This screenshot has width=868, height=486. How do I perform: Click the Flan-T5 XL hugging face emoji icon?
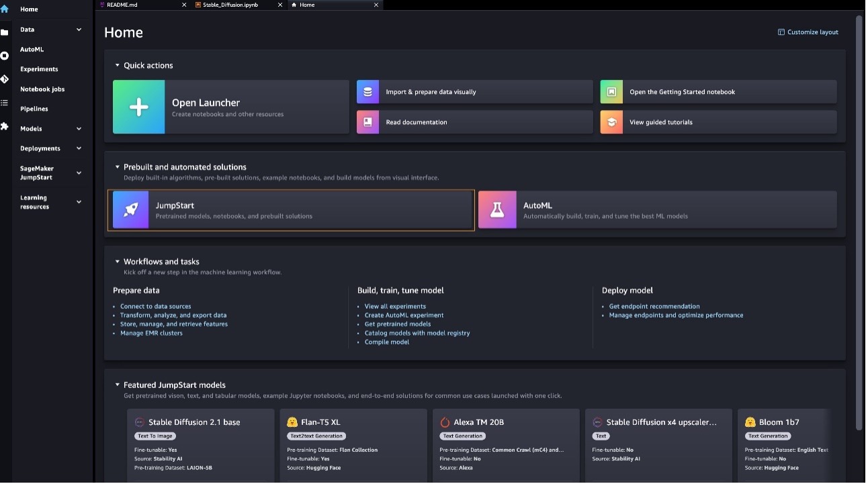[292, 422]
